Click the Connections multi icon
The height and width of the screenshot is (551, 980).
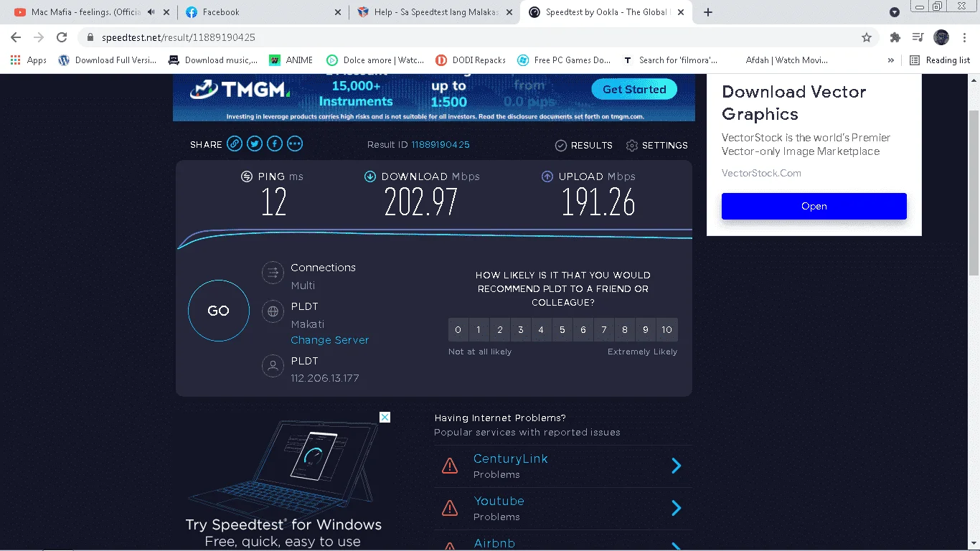pos(273,273)
